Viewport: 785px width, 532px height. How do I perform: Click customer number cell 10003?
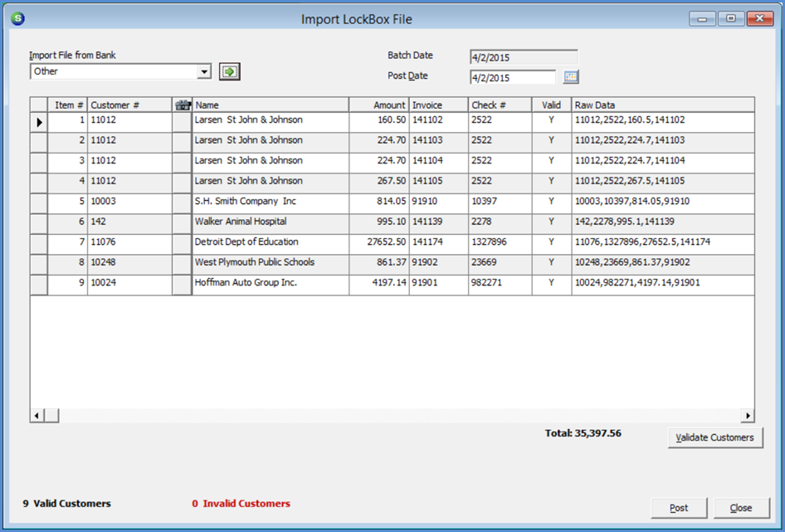[129, 204]
